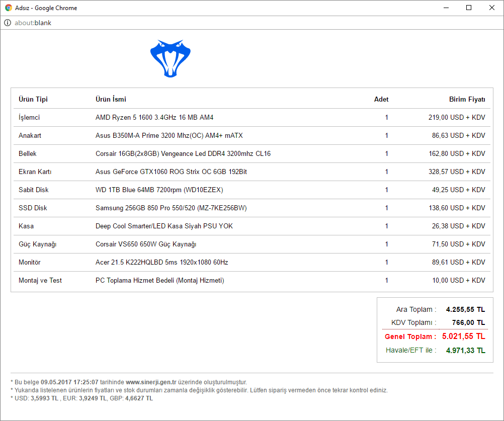Select the Kasa row label
The width and height of the screenshot is (504, 421).
click(26, 226)
